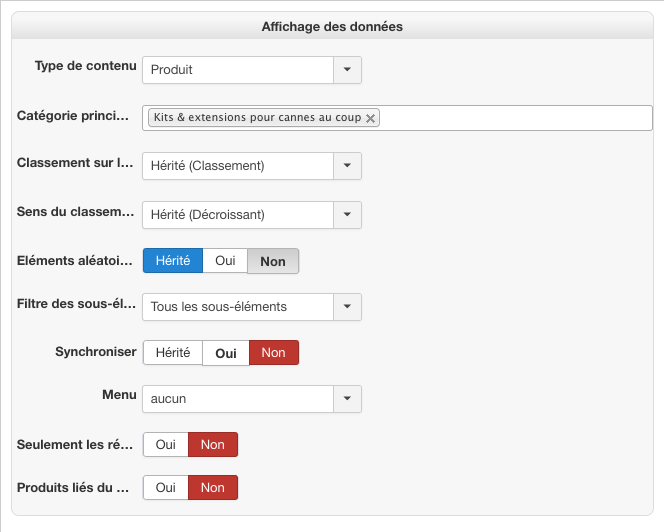
Task: Expand the Classement dropdown arrow
Action: (347, 166)
